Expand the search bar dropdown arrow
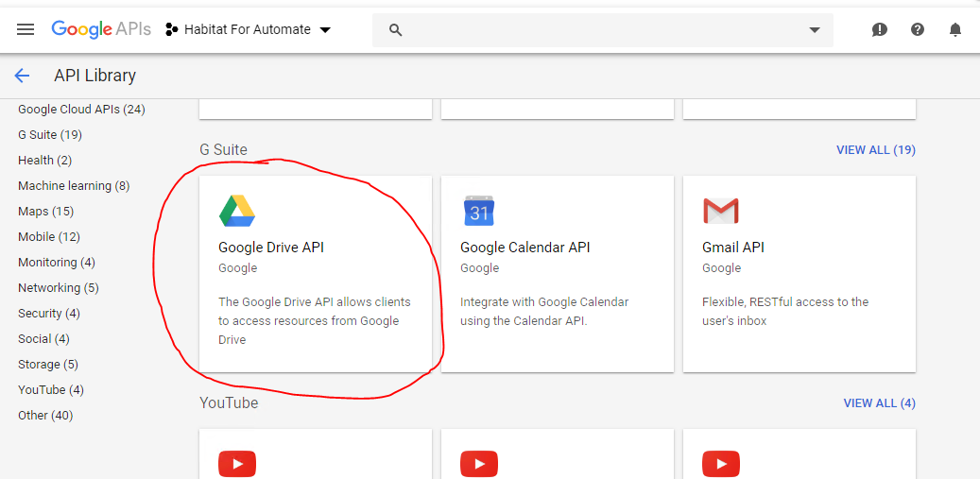The height and width of the screenshot is (479, 980). 815,29
